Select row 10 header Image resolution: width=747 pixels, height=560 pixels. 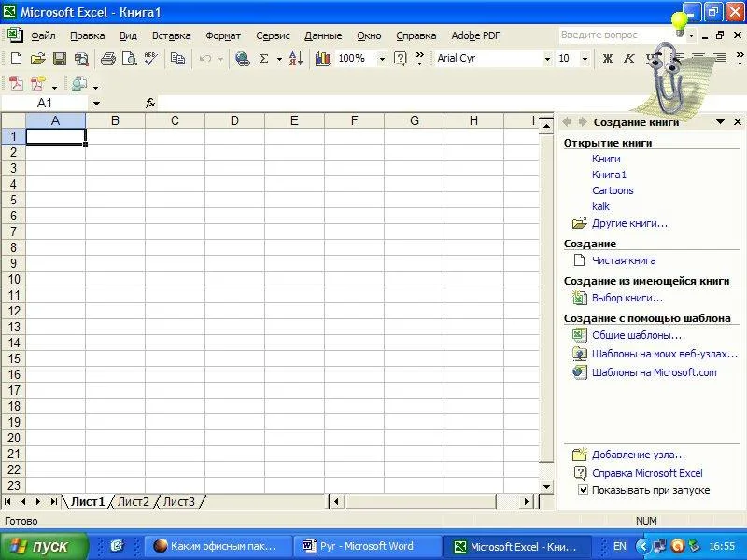14,279
